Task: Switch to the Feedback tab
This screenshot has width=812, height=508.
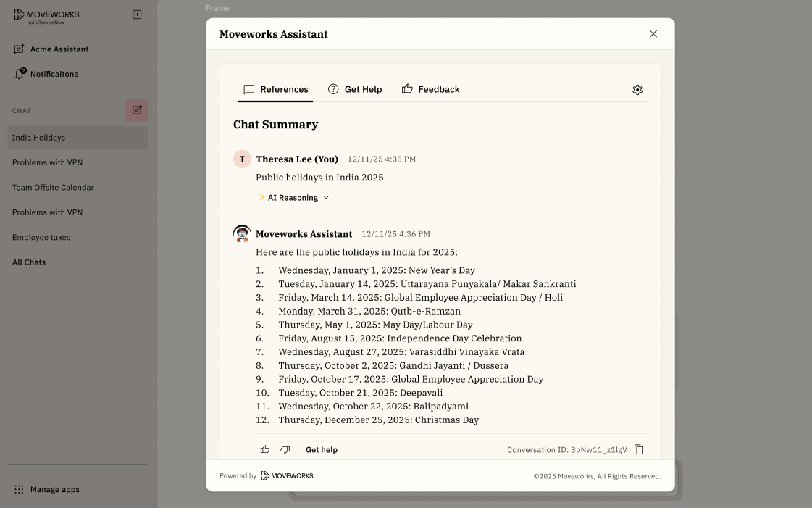Action: pos(431,90)
